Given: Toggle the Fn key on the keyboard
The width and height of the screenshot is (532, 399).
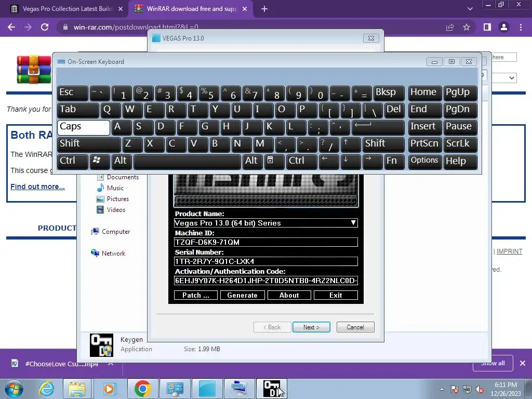Looking at the screenshot, I should 394,162.
